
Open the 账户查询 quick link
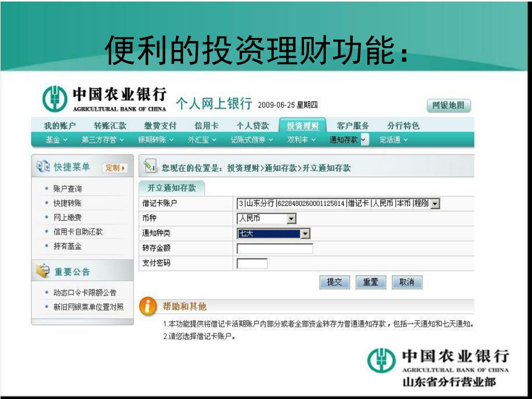pyautogui.click(x=68, y=189)
